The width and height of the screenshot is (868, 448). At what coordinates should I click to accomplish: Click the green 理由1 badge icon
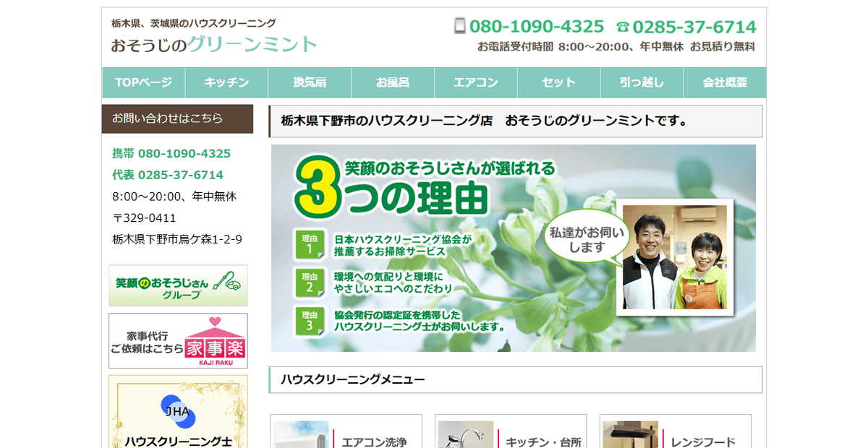[309, 244]
